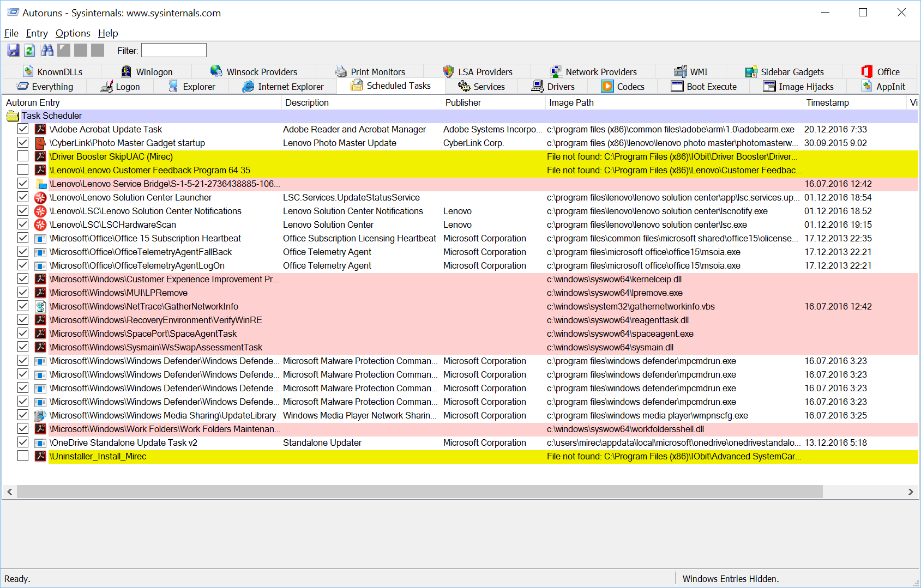Click the Save floppy disk toolbar icon

[14, 51]
